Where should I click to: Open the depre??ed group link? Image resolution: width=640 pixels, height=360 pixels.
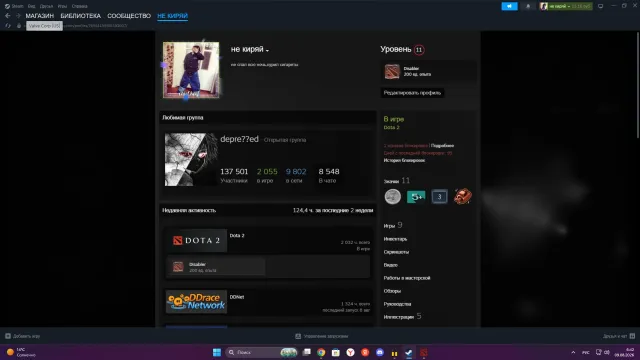click(239, 139)
